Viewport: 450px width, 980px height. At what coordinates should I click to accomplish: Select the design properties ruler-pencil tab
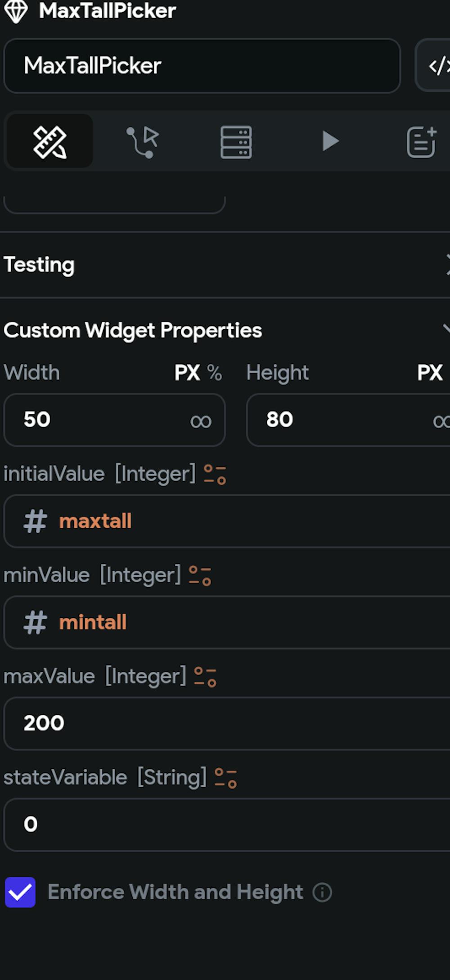tap(49, 142)
